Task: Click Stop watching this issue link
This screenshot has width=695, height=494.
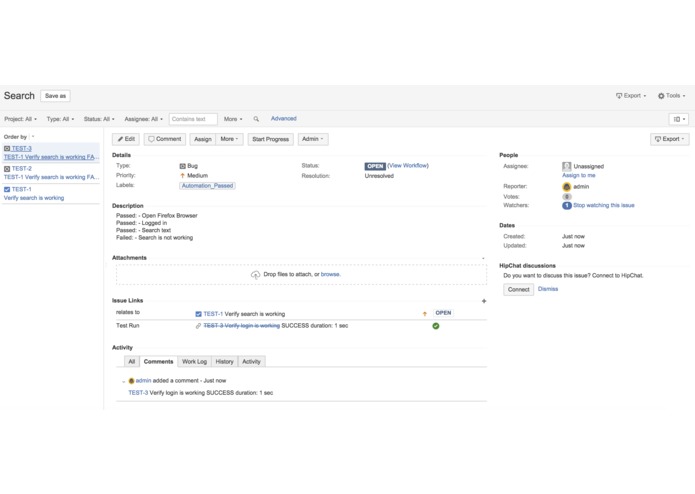Action: point(604,206)
